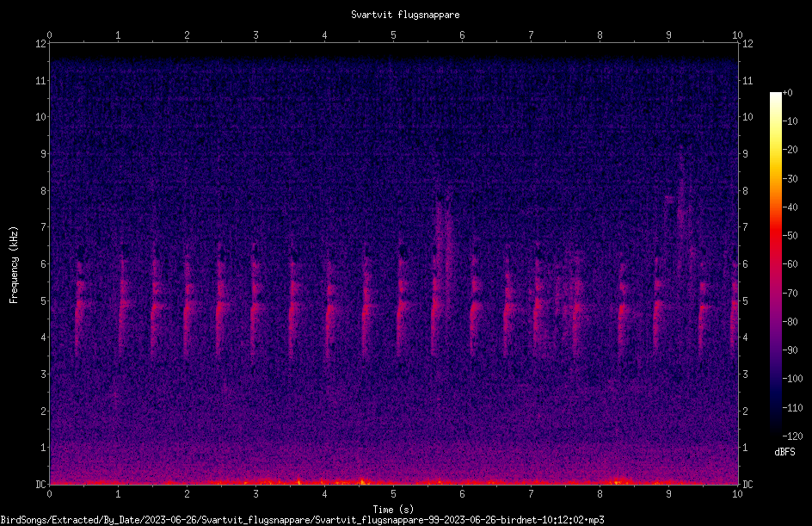Click the '10' tick on the top time axis
Screen dimensions: 812x526
point(737,35)
